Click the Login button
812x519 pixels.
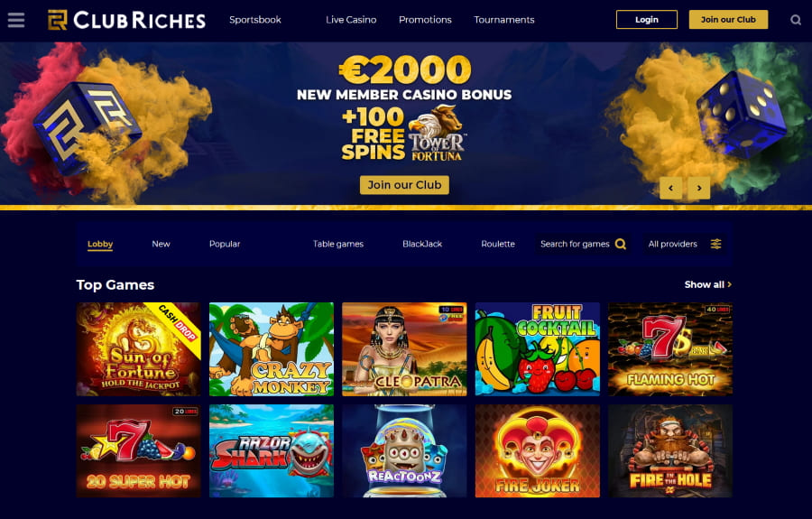647,20
